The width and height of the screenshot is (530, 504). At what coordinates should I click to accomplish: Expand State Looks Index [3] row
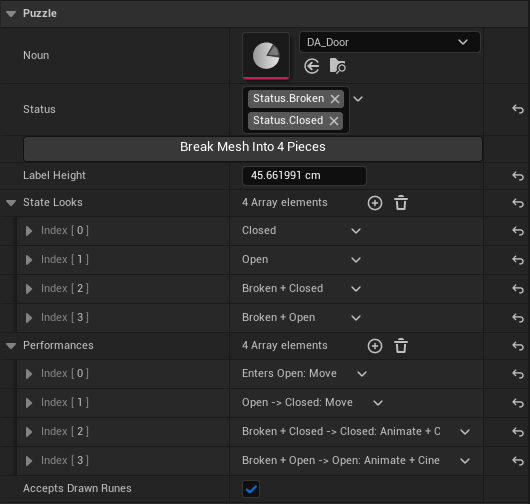tap(29, 318)
